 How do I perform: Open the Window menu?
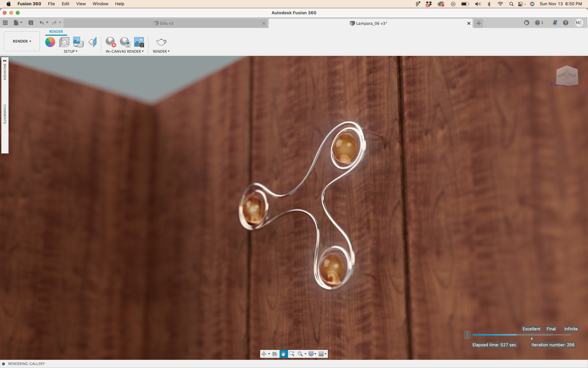point(100,4)
